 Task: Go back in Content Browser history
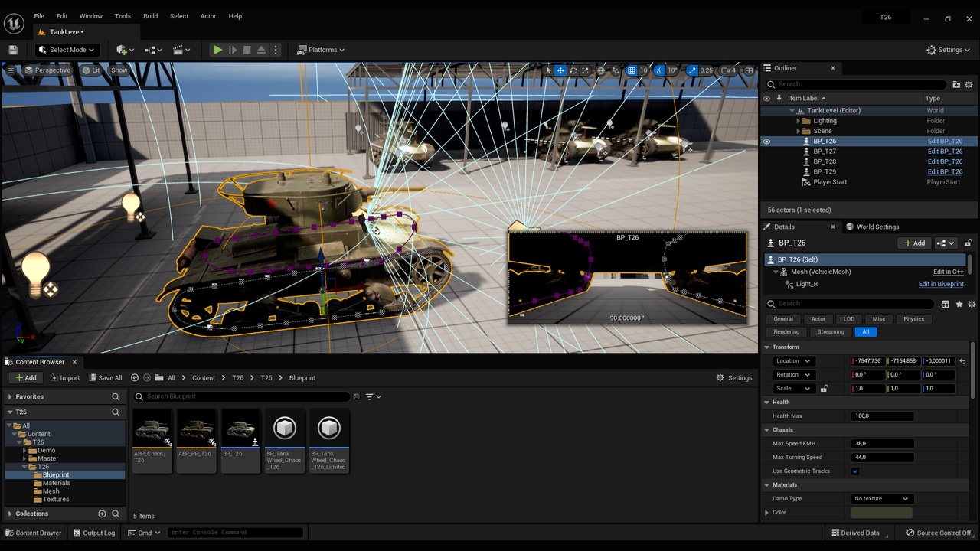point(135,377)
